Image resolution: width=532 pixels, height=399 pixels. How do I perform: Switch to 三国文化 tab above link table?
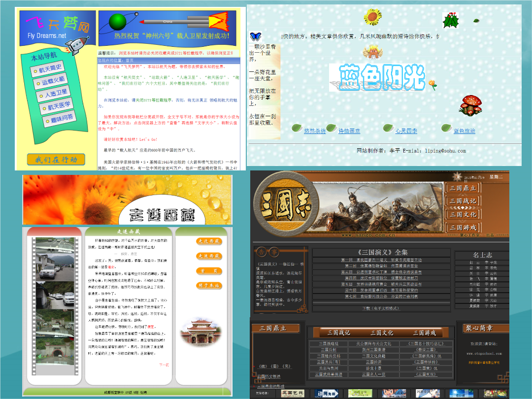coord(382,333)
